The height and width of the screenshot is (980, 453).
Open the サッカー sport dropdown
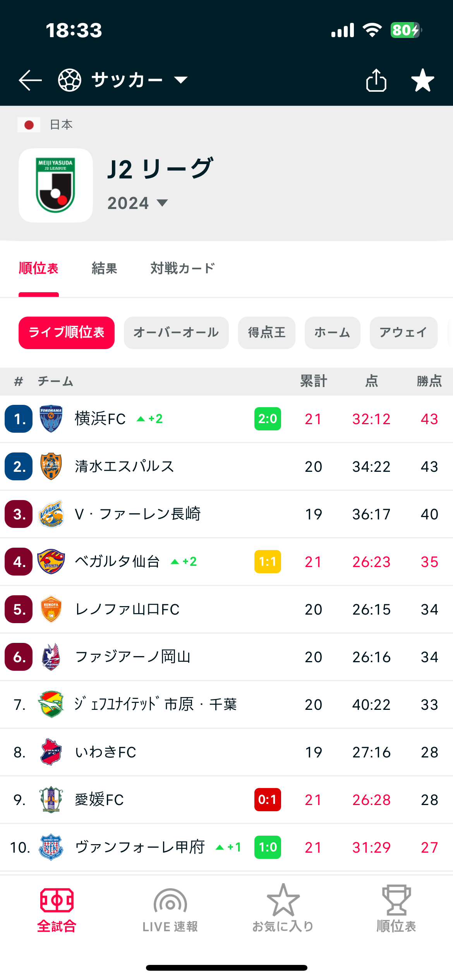(123, 80)
